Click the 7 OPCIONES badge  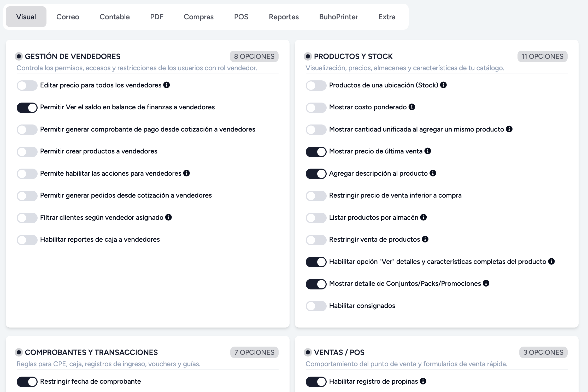tap(254, 352)
